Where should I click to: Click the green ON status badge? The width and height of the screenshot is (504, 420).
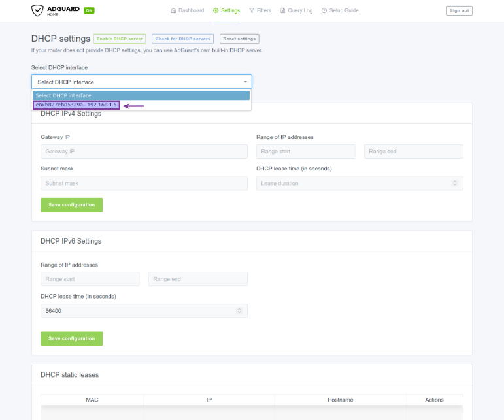(89, 11)
